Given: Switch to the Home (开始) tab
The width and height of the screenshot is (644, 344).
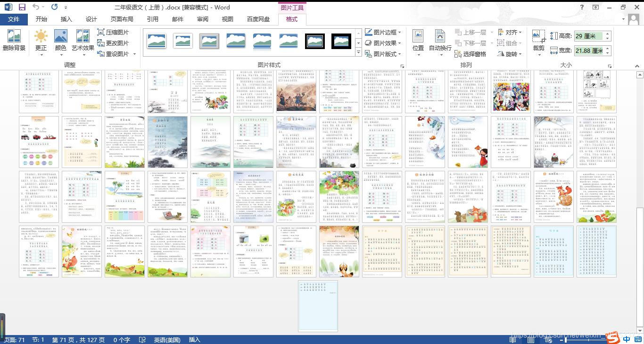Looking at the screenshot, I should [x=41, y=19].
